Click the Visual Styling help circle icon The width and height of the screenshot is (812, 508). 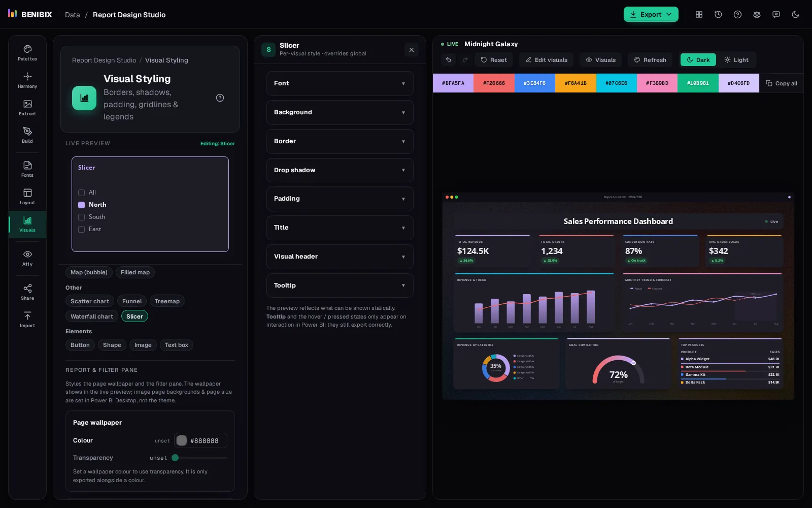(x=220, y=98)
